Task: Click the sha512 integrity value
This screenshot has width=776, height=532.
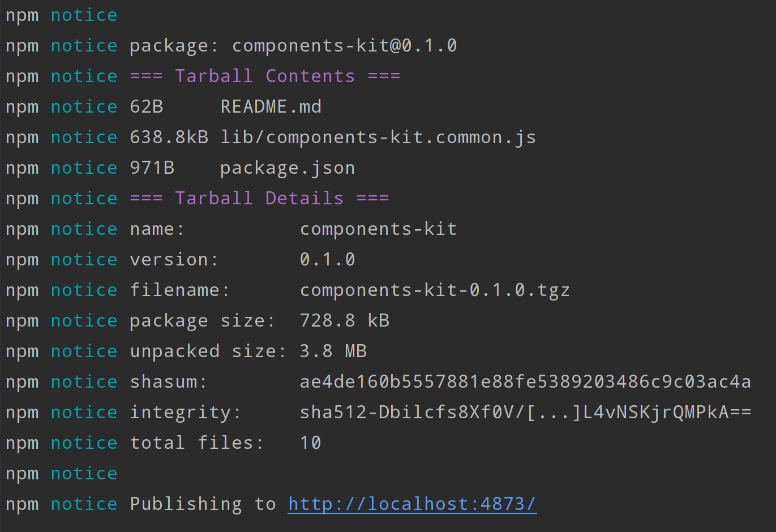Action: tap(525, 412)
